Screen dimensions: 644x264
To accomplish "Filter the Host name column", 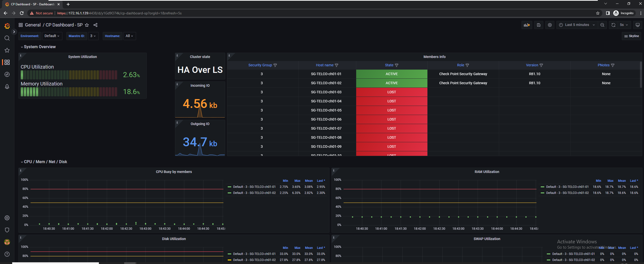I will (x=337, y=65).
